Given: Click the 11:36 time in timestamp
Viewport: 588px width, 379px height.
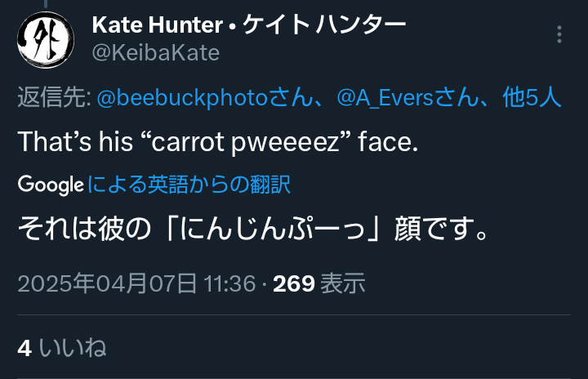Looking at the screenshot, I should tap(230, 283).
